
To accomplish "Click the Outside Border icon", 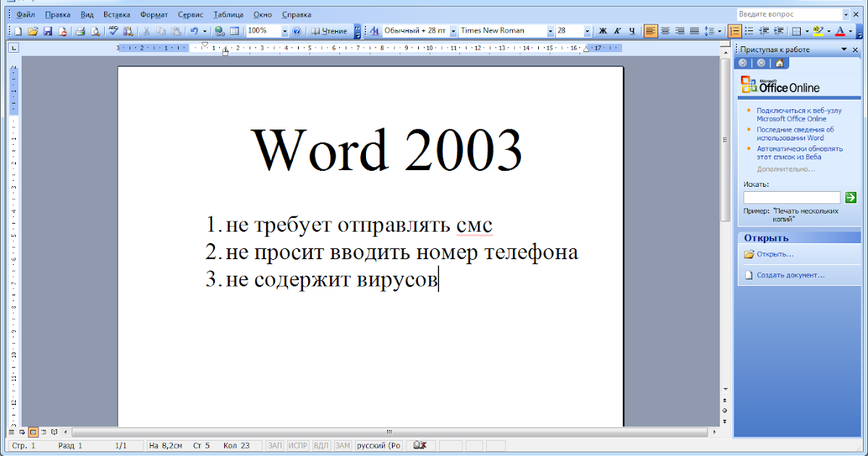I will (796, 31).
